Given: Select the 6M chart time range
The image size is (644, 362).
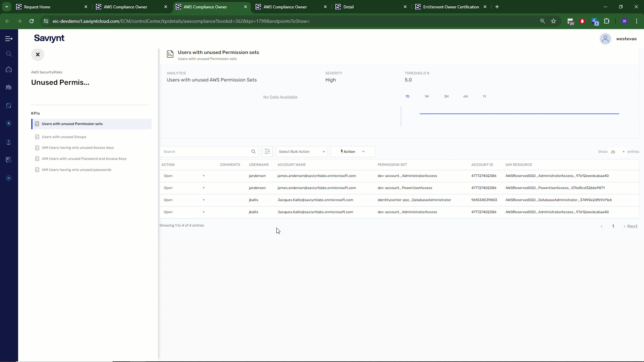Looking at the screenshot, I should coord(466,97).
